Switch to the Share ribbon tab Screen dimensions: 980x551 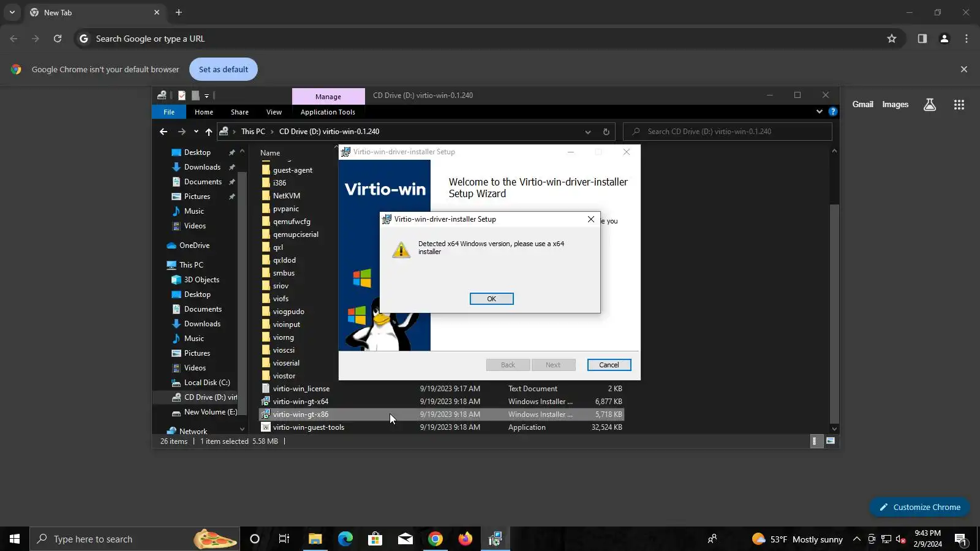239,112
